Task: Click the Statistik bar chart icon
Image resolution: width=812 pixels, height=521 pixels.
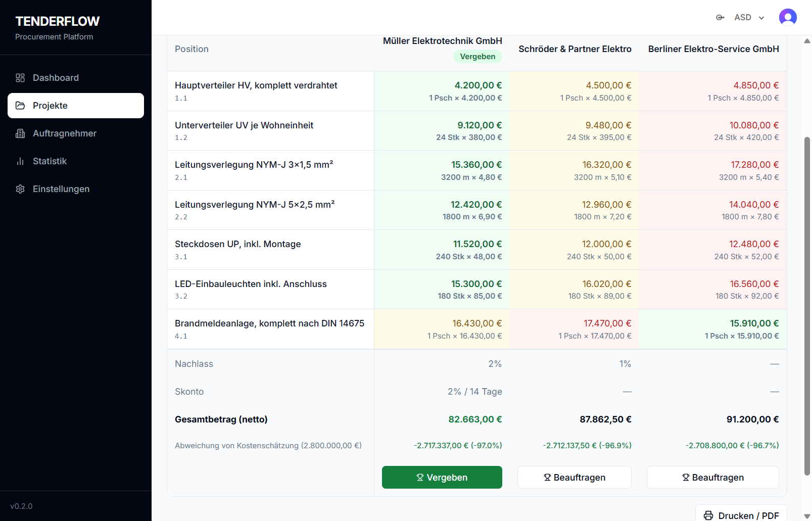Action: click(20, 161)
